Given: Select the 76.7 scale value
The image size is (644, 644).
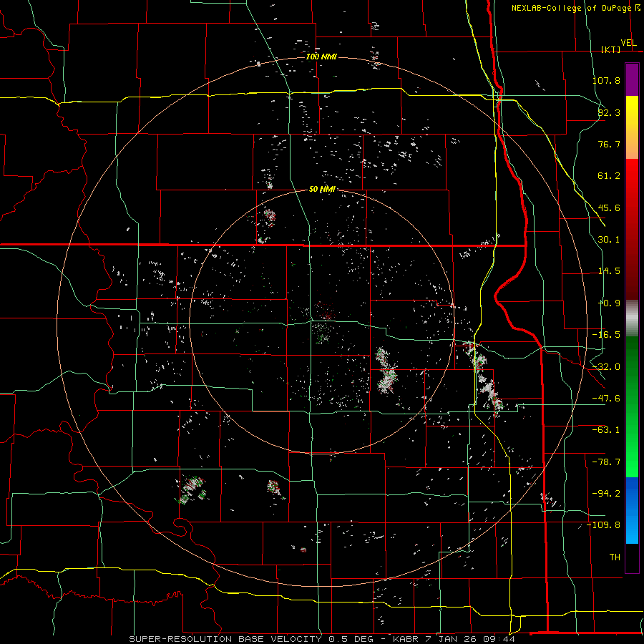Looking at the screenshot, I should click(609, 144).
